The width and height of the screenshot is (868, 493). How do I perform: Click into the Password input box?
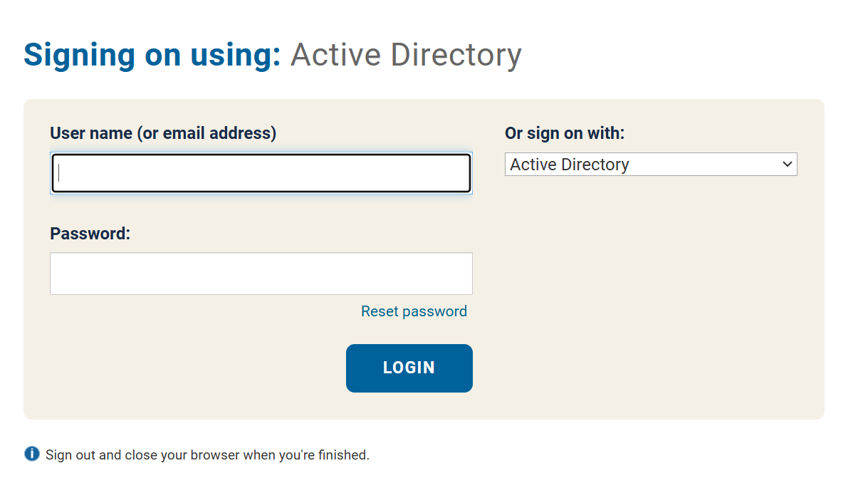(261, 274)
